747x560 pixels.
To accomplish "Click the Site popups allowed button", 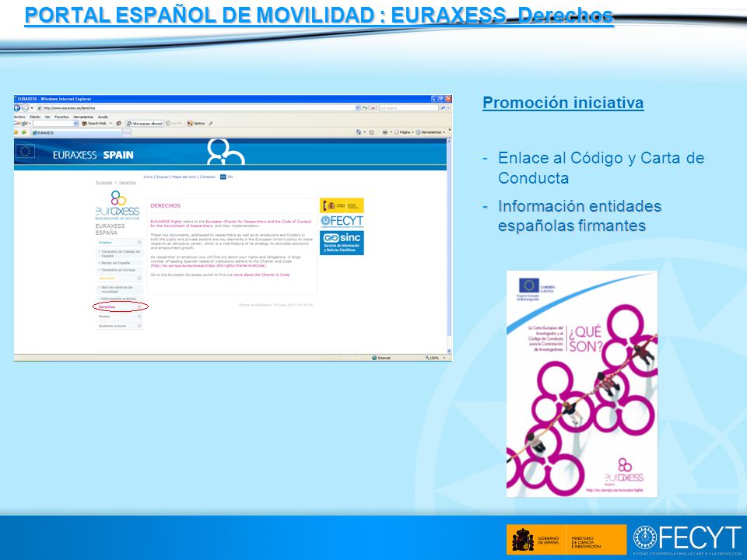I will tap(145, 124).
